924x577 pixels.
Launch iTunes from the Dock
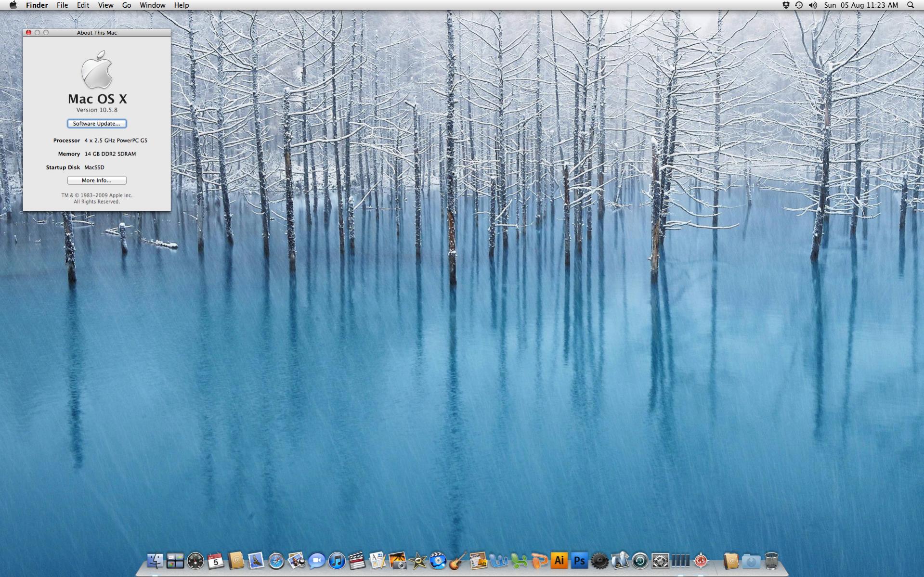pyautogui.click(x=337, y=560)
